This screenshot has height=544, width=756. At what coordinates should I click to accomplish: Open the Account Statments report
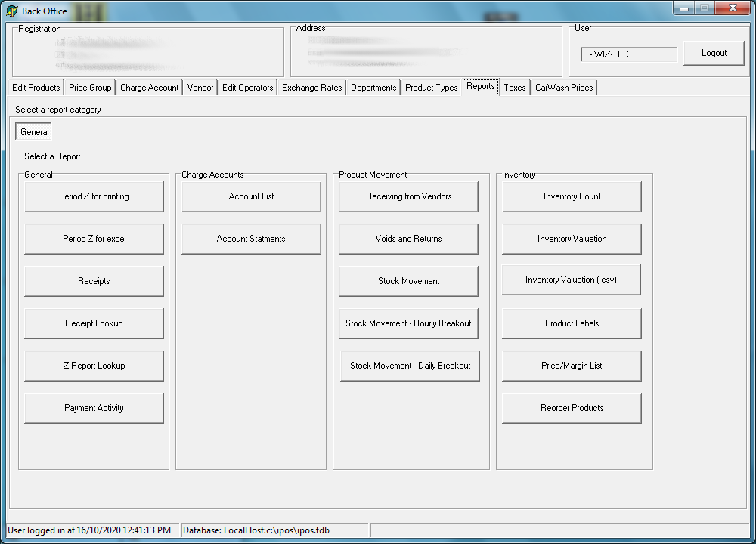(x=251, y=238)
